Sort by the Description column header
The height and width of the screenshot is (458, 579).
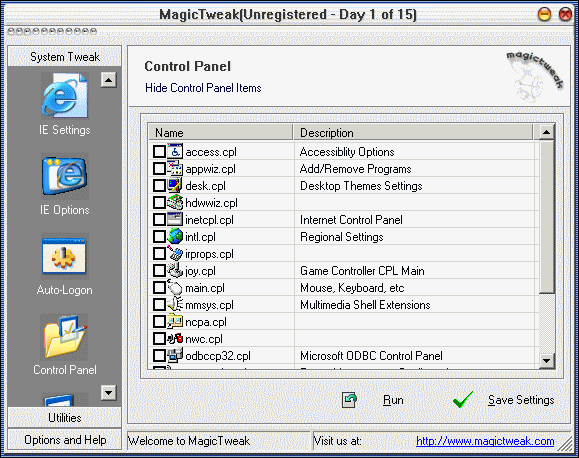coord(414,133)
